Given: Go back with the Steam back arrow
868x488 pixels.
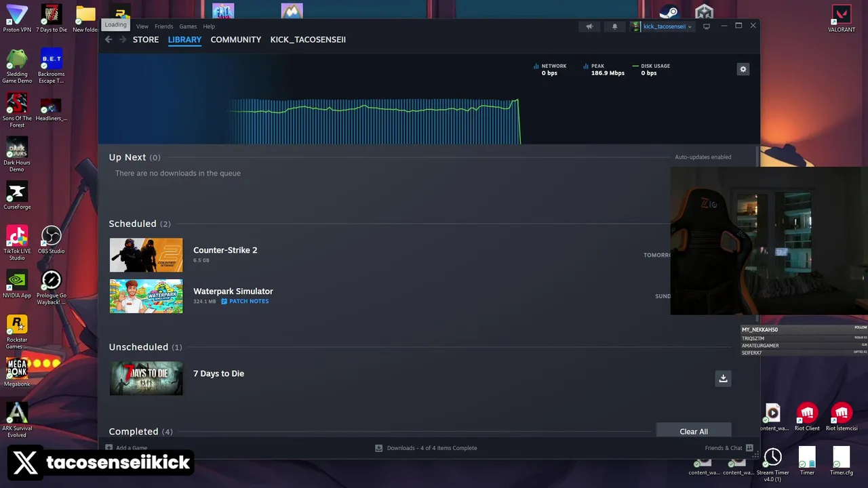Looking at the screenshot, I should [108, 39].
